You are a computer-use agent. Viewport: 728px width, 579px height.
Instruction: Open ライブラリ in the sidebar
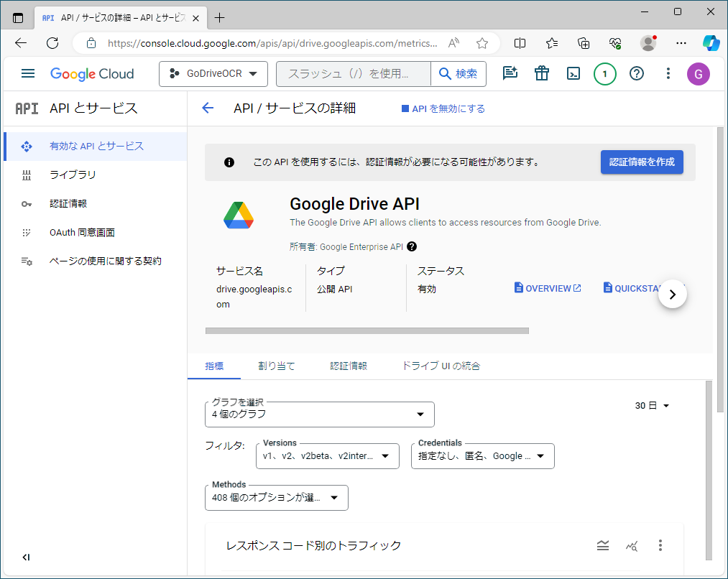pyautogui.click(x=96, y=175)
